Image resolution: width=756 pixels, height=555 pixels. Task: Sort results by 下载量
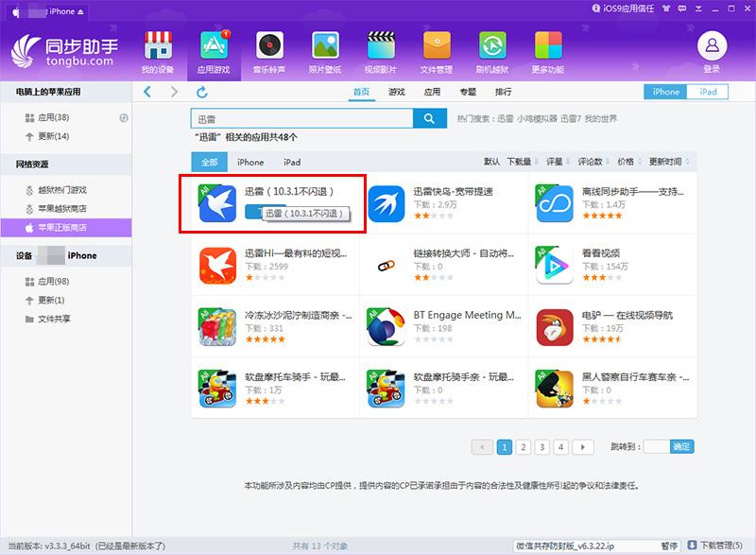522,162
